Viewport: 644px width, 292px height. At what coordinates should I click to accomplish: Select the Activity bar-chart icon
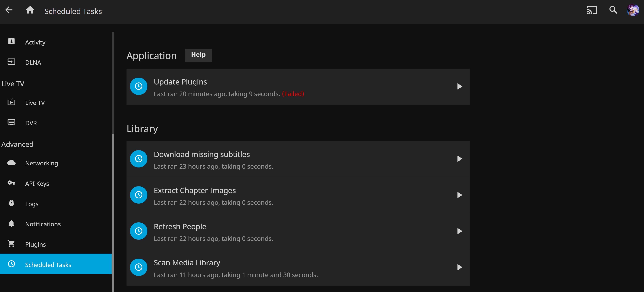(x=11, y=42)
